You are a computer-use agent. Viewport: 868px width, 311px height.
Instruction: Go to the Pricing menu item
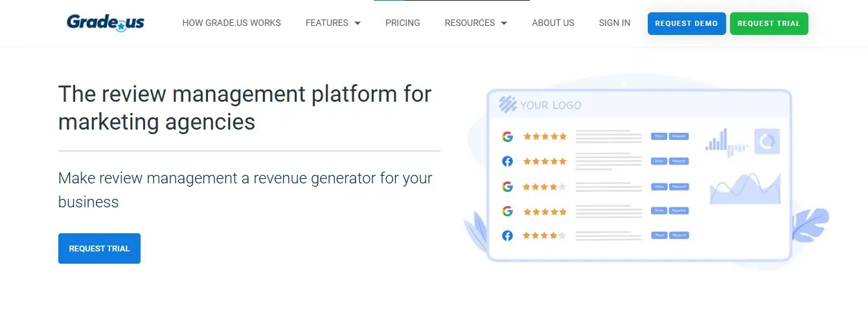[x=402, y=23]
